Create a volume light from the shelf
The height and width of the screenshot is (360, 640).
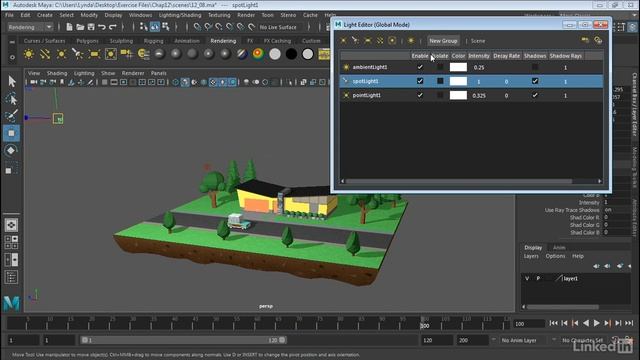click(110, 54)
